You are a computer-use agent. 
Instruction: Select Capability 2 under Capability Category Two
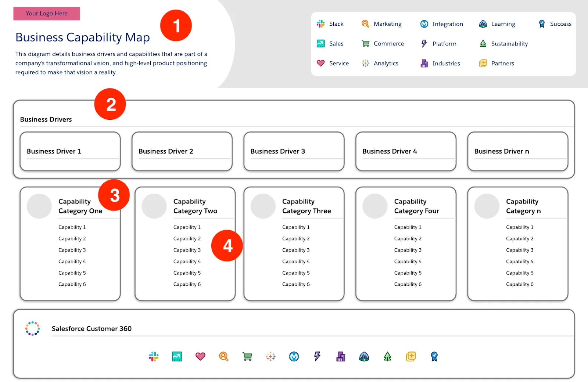click(187, 239)
